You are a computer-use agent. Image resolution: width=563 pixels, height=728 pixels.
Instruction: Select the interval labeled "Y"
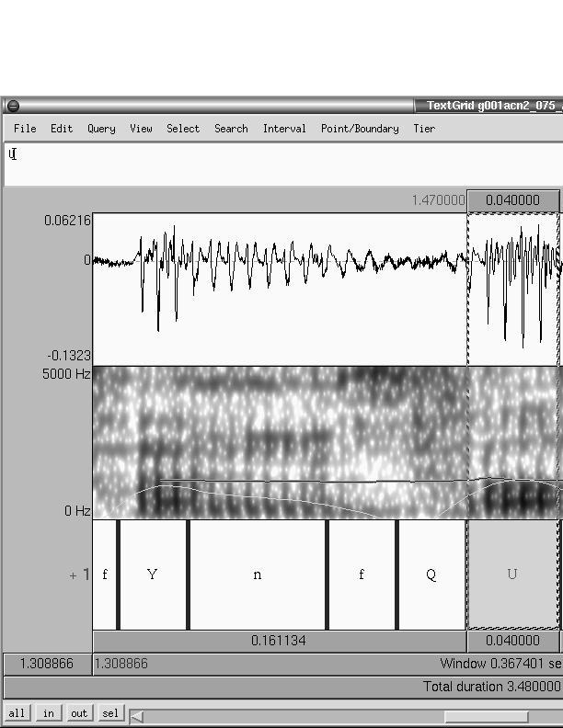click(153, 574)
